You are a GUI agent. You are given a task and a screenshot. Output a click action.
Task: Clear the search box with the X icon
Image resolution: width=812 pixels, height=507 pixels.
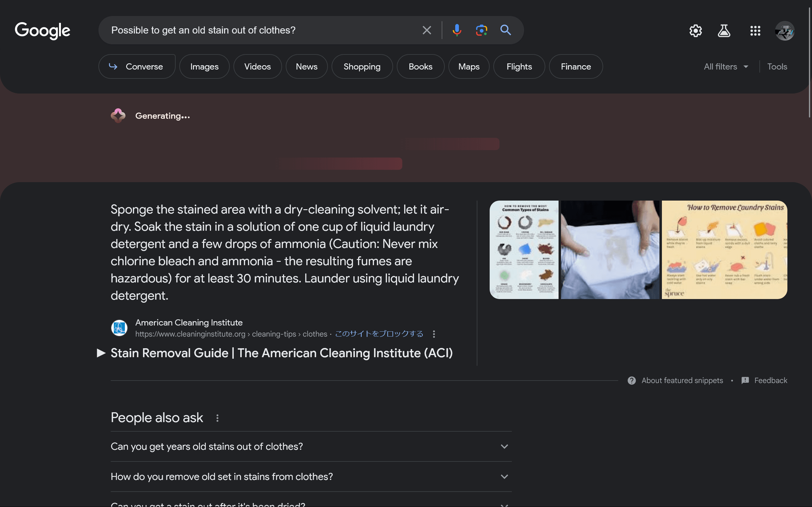[x=426, y=30]
